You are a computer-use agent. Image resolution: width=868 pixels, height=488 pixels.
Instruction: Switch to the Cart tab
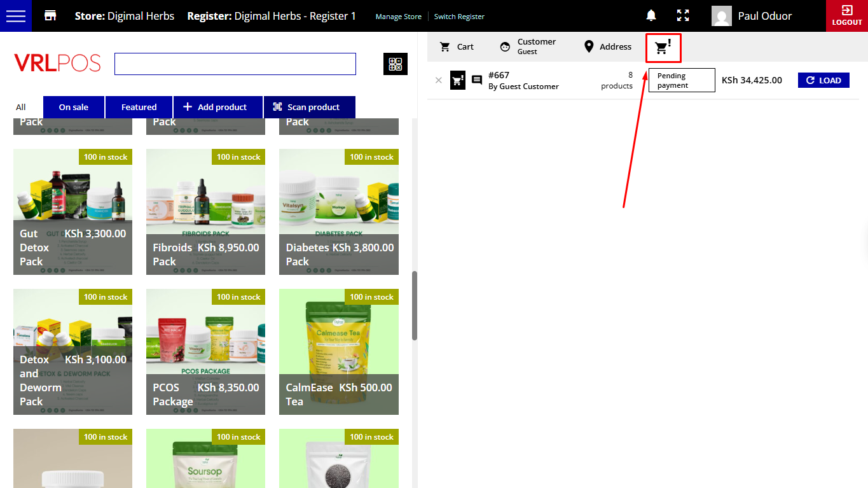point(457,46)
